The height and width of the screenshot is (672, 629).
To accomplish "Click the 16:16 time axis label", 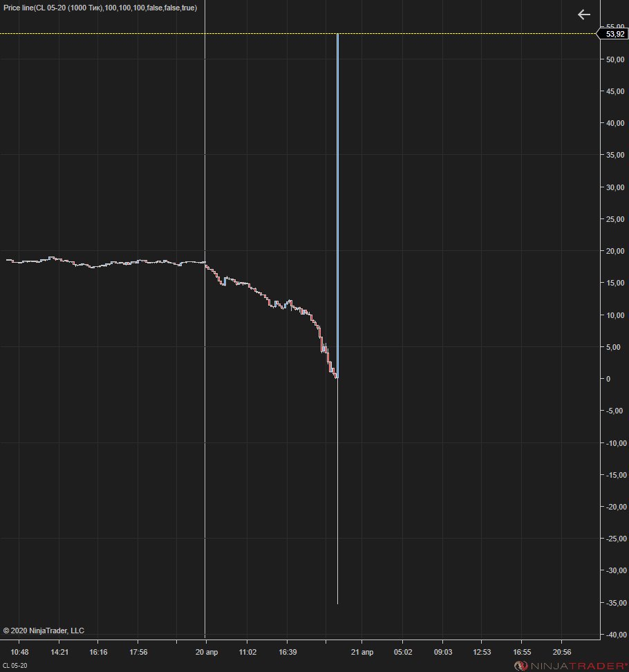I will 98,652.
